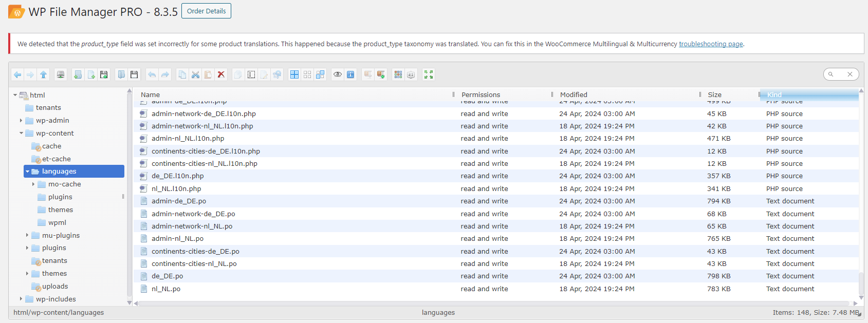Click the download floppy disk icon
The width and height of the screenshot is (868, 323).
point(134,74)
